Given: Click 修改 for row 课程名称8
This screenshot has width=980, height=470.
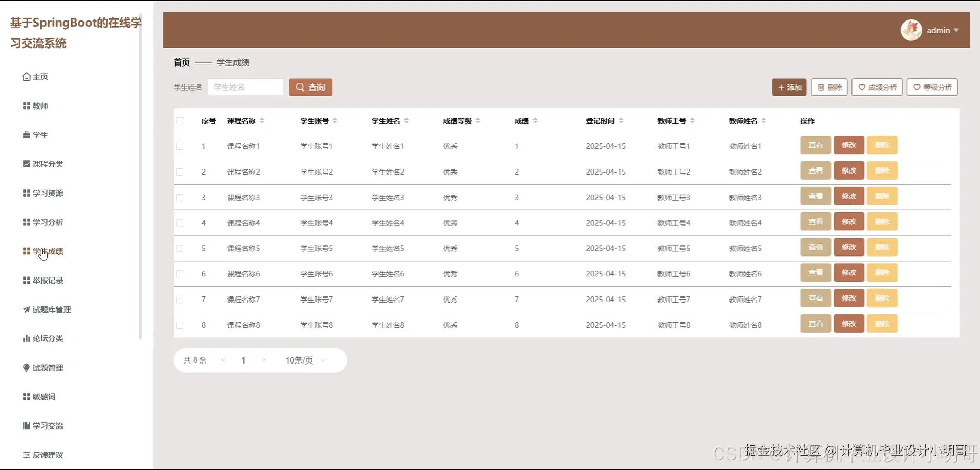Looking at the screenshot, I should tap(849, 324).
